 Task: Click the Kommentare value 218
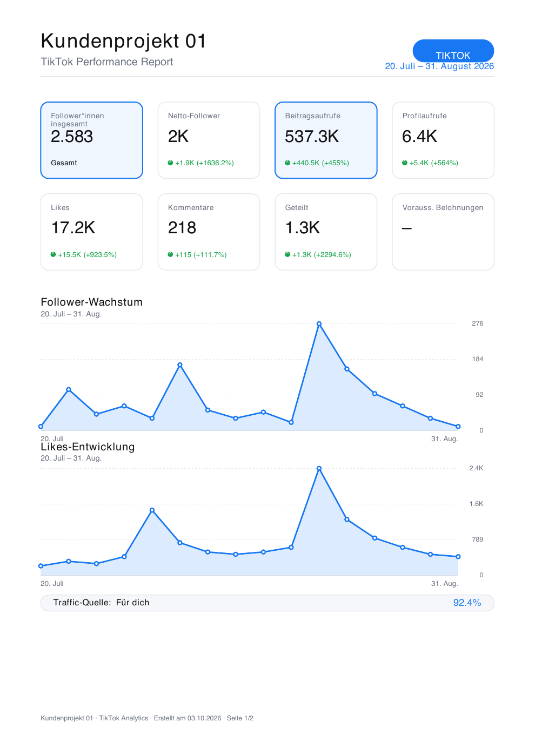182,228
